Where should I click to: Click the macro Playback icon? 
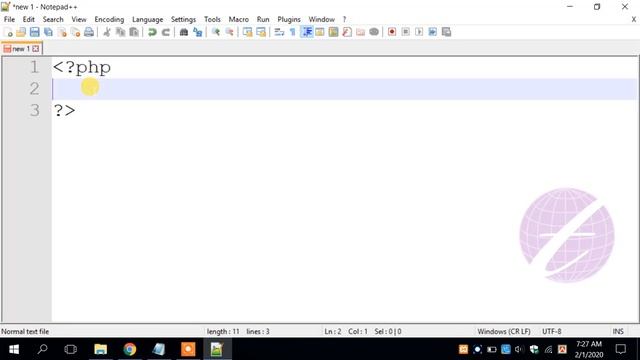[x=419, y=32]
